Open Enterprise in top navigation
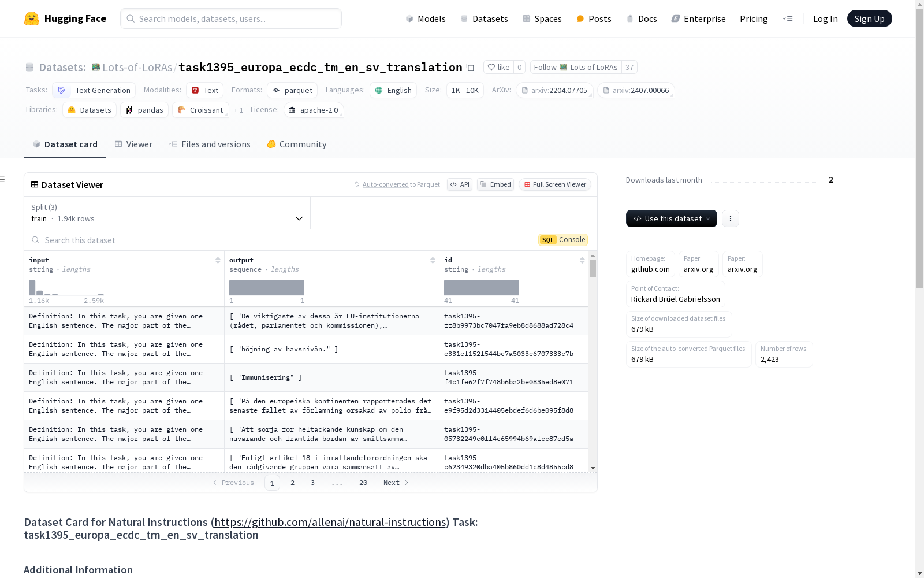 pos(698,18)
